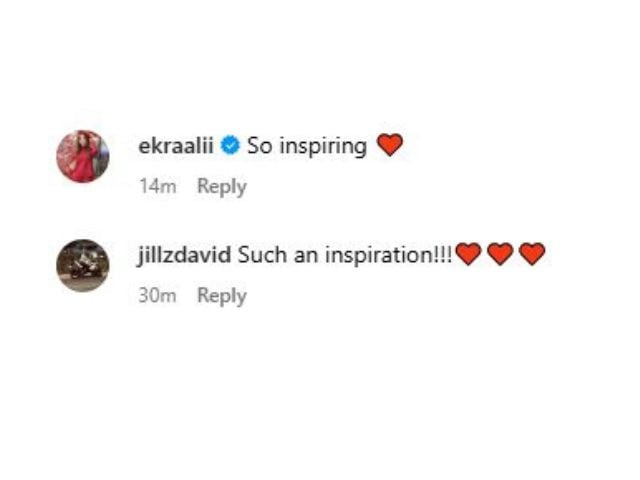Click the red heart after So inspiring
Image resolution: width=640 pixels, height=480 pixels.
[389, 145]
